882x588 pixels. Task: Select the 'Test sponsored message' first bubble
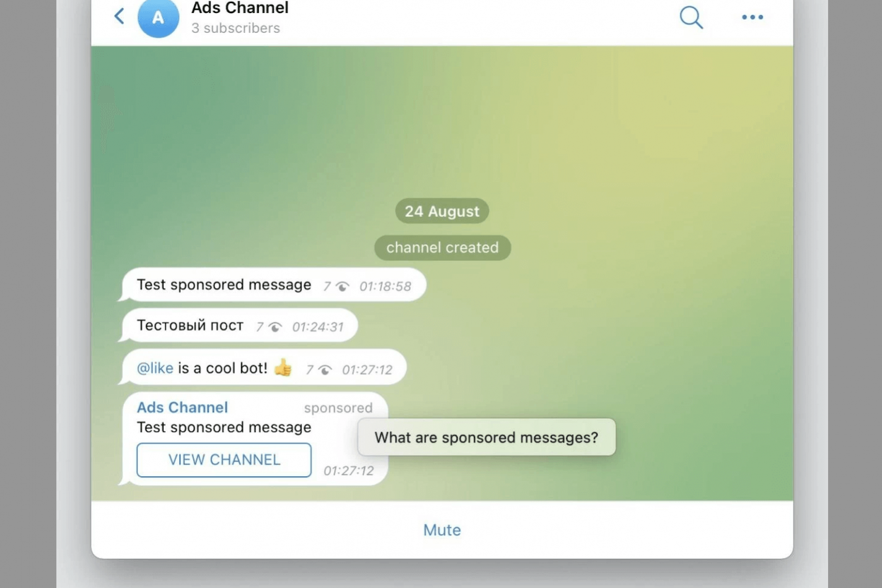274,285
